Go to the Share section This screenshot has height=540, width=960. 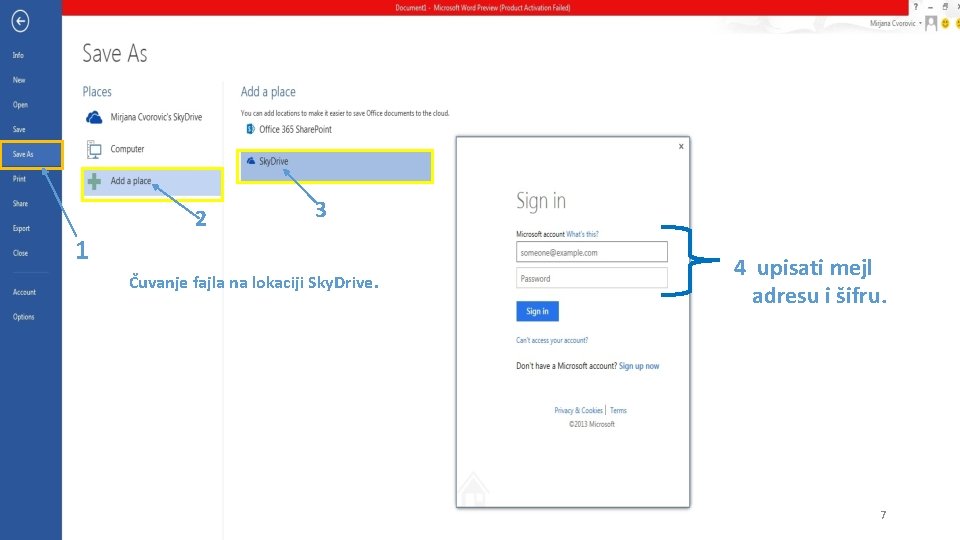click(20, 203)
